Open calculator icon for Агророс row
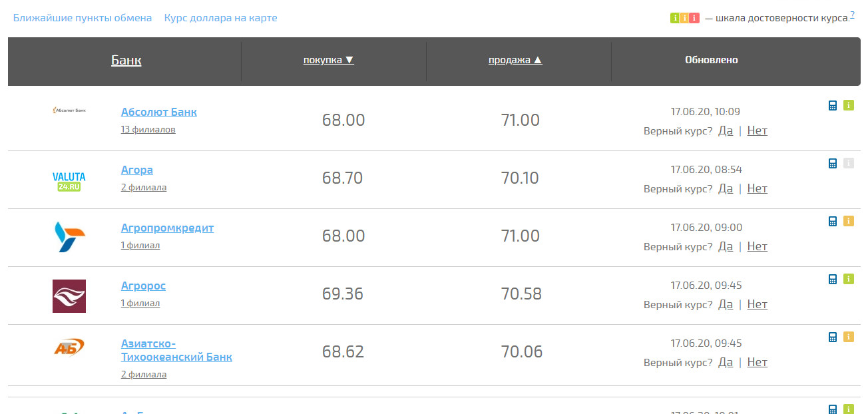This screenshot has height=414, width=868. pyautogui.click(x=832, y=279)
